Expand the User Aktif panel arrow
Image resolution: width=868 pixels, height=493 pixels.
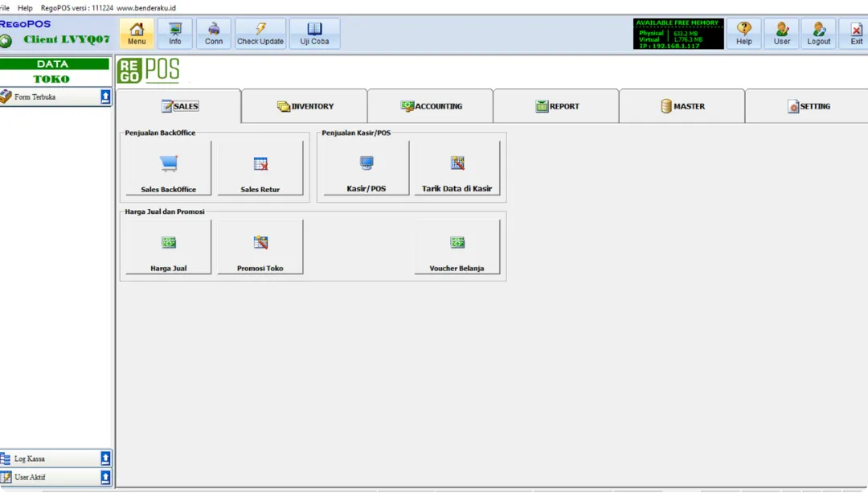click(x=105, y=478)
